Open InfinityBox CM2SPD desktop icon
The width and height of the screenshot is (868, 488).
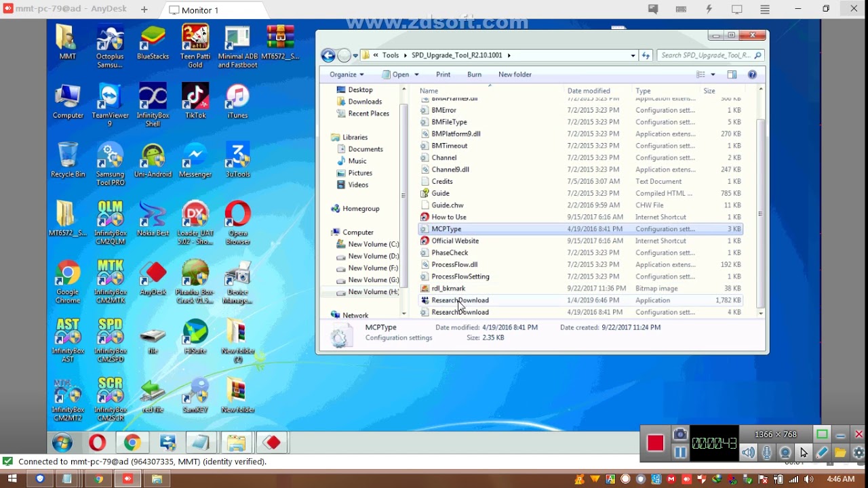pos(110,341)
